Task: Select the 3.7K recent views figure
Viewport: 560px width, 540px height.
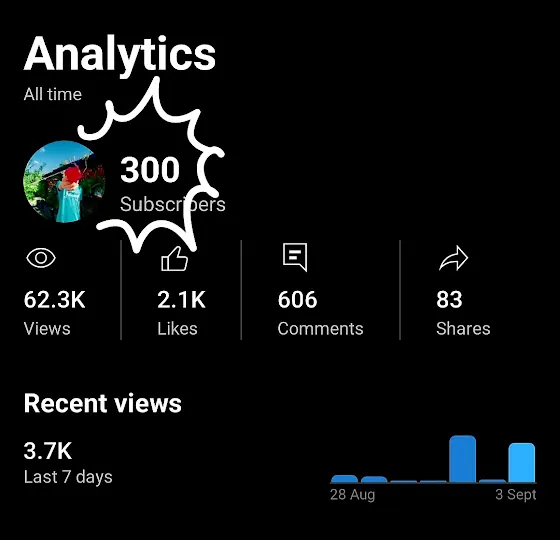Action: 48,451
